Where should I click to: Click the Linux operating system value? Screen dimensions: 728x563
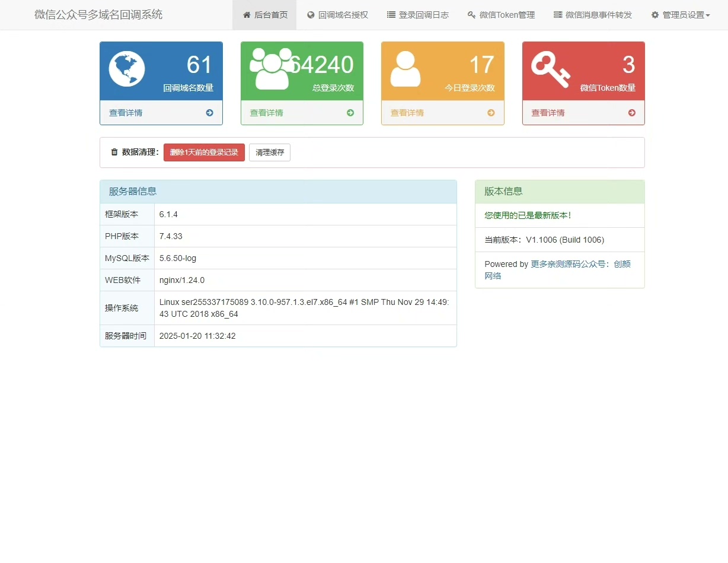pyautogui.click(x=304, y=308)
